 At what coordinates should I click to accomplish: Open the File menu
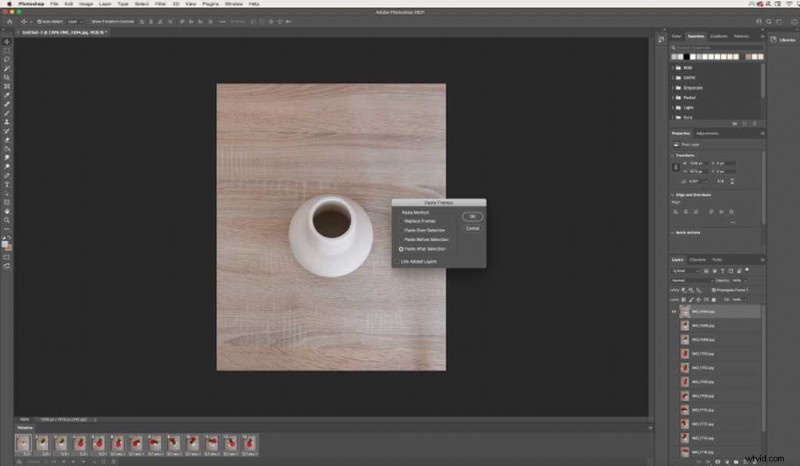pos(54,4)
